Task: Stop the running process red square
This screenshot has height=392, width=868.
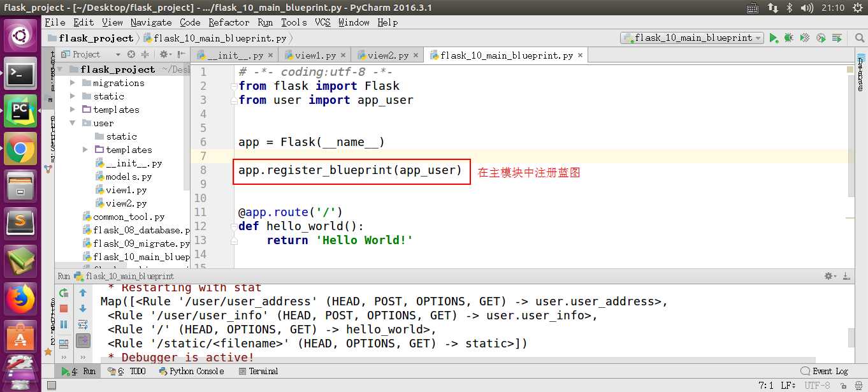Action: coord(64,309)
